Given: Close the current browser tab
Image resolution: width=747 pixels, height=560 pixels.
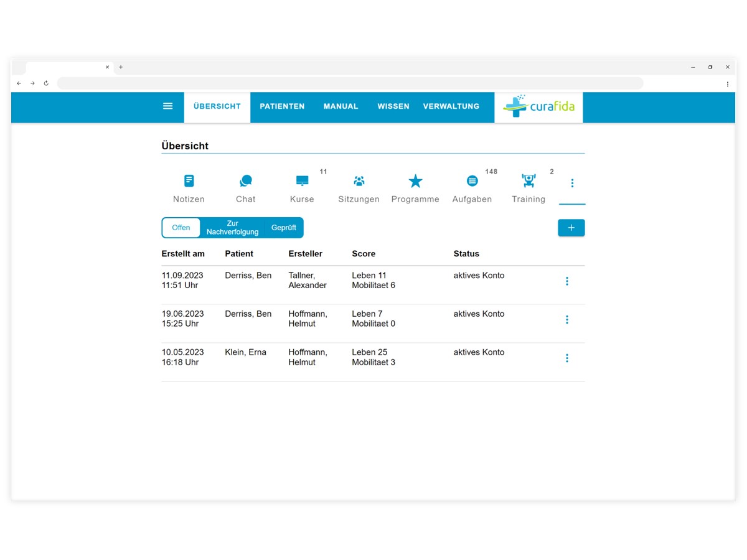Looking at the screenshot, I should coord(107,67).
